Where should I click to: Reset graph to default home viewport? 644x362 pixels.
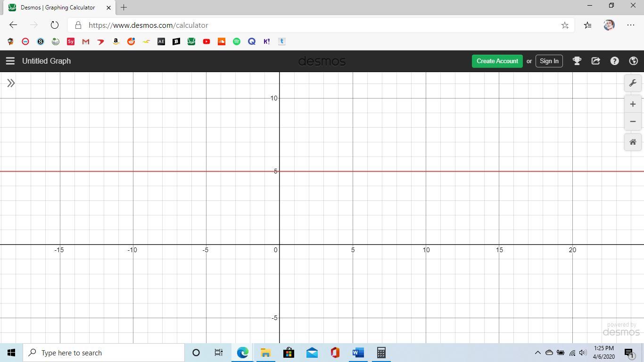coord(633,142)
